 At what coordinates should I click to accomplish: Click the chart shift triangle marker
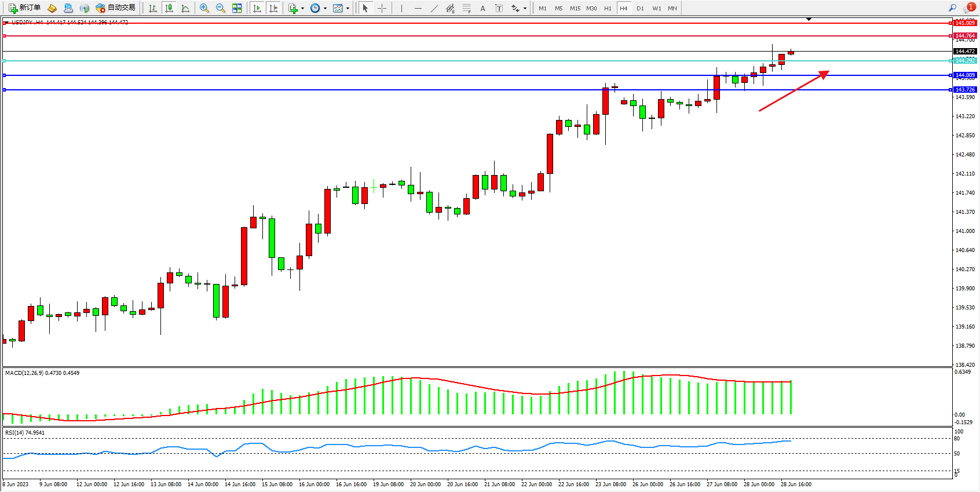point(809,19)
